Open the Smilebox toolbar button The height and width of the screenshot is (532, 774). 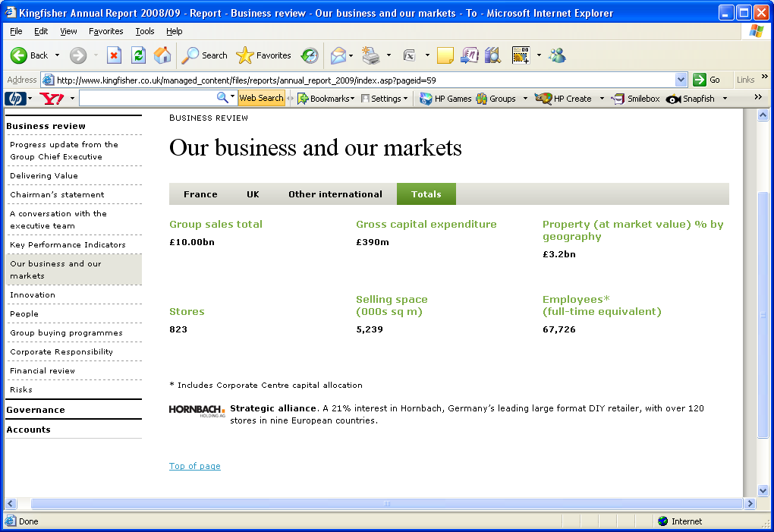point(636,99)
